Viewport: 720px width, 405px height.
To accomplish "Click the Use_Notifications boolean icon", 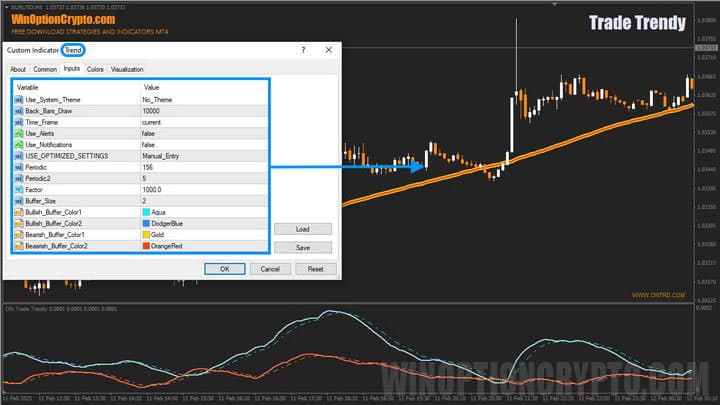I will [18, 144].
